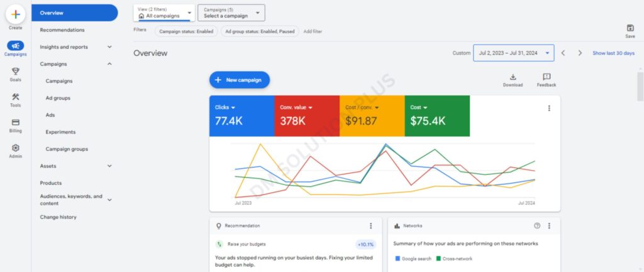
Task: Open the Tools wrench icon
Action: [x=15, y=97]
